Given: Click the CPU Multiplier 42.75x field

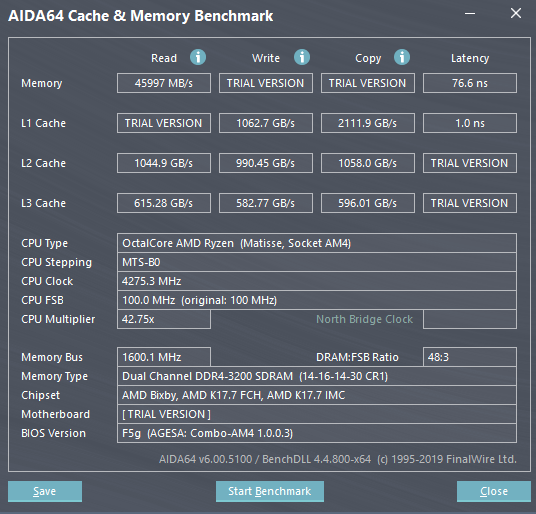Looking at the screenshot, I should (164, 319).
